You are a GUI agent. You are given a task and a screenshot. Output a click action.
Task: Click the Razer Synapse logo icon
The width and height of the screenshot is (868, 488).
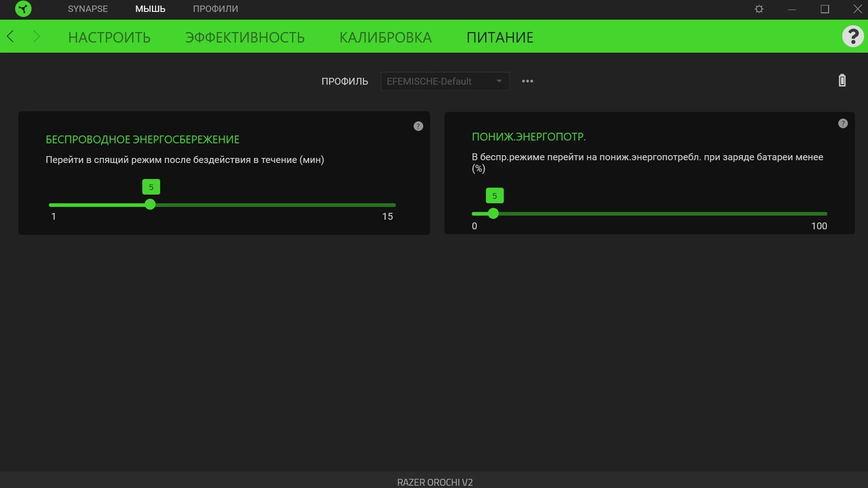[23, 9]
